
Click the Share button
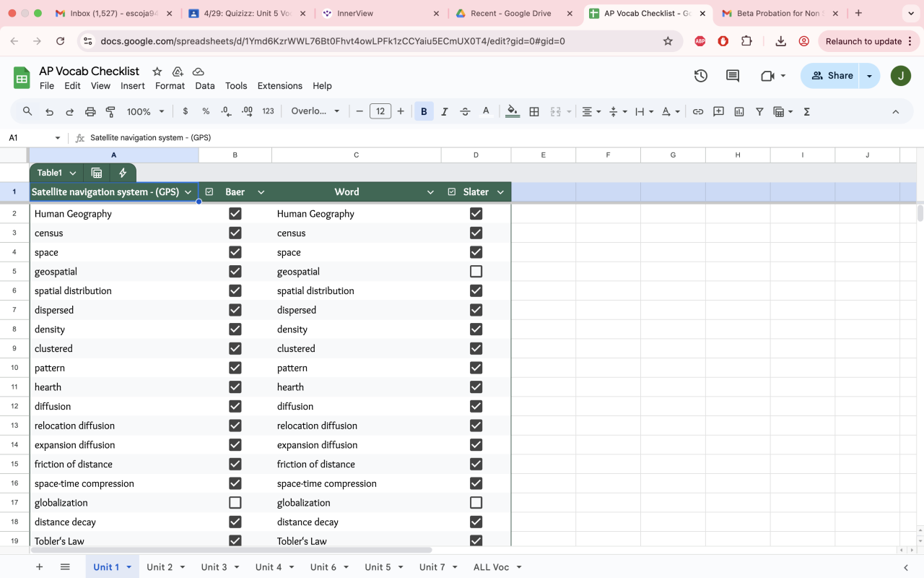coord(832,76)
